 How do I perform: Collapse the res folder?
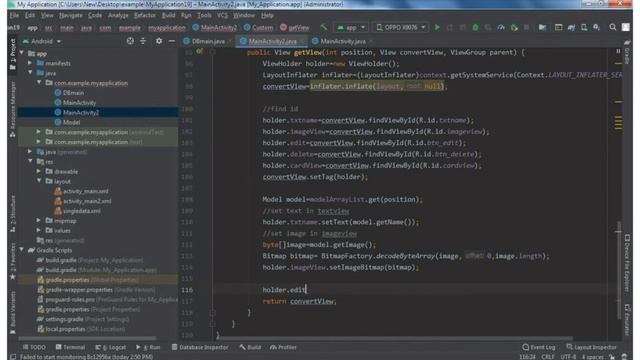(30, 162)
